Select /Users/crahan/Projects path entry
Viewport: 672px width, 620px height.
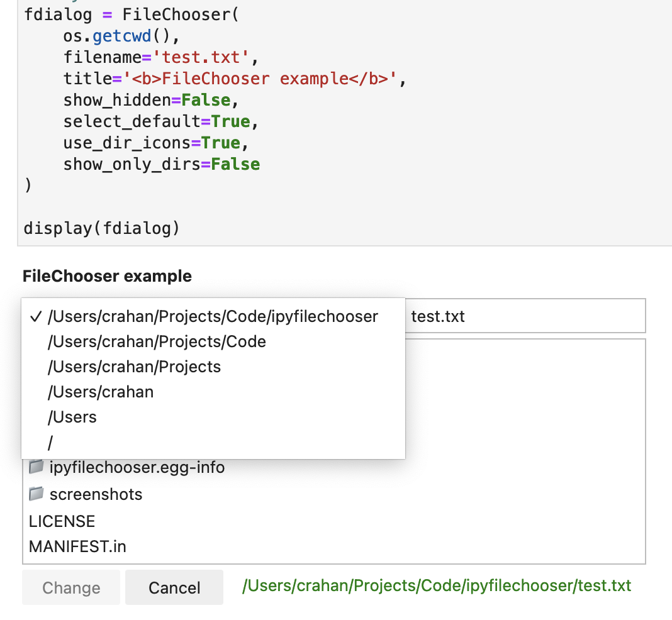pyautogui.click(x=134, y=367)
